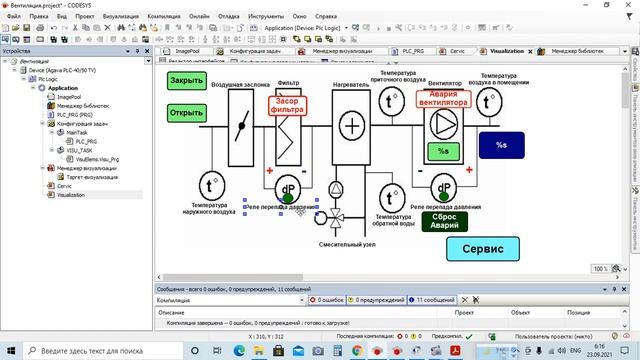Select the green Закрыть button in visualization

187,80
